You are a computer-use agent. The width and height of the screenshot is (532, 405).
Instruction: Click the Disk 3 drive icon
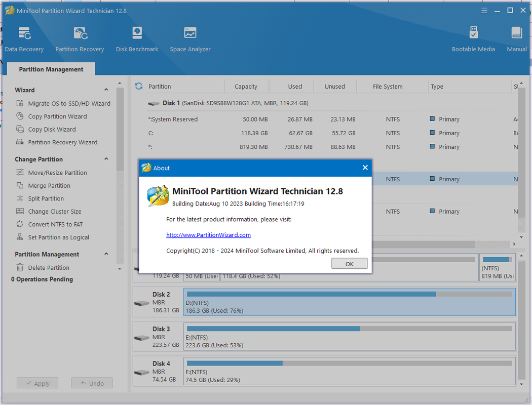coord(142,338)
